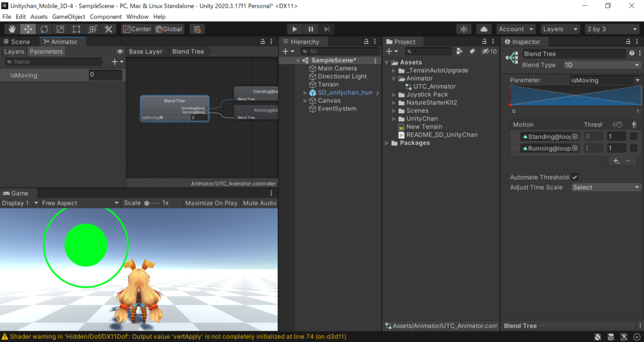The width and height of the screenshot is (644, 342).
Task: Toggle the Hierarchy panel lock
Action: click(x=366, y=41)
